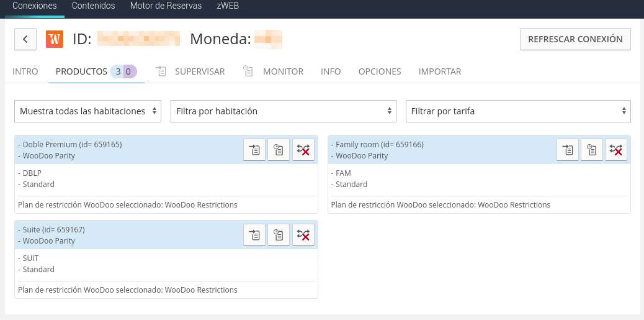This screenshot has width=644, height=320.
Task: Open monitor icon for Family room
Action: pyautogui.click(x=592, y=150)
